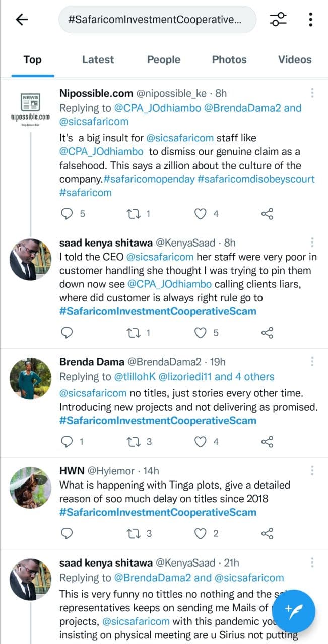This screenshot has width=328, height=644.
Task: Open options menu on Nipossible.com tweet
Action: pyautogui.click(x=312, y=93)
